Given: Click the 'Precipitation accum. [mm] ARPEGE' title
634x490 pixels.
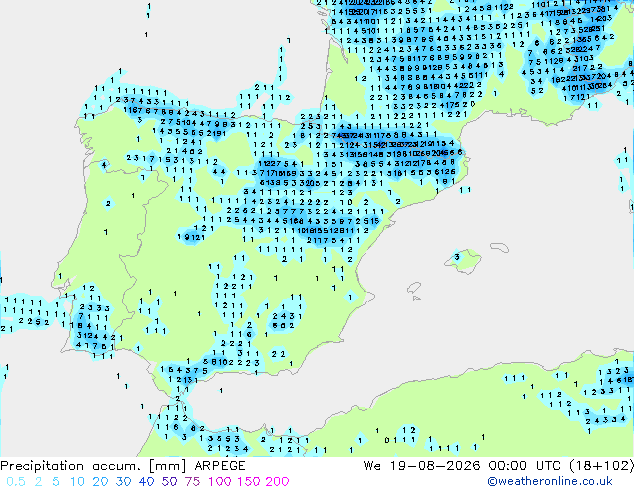Looking at the screenshot, I should click(123, 466).
